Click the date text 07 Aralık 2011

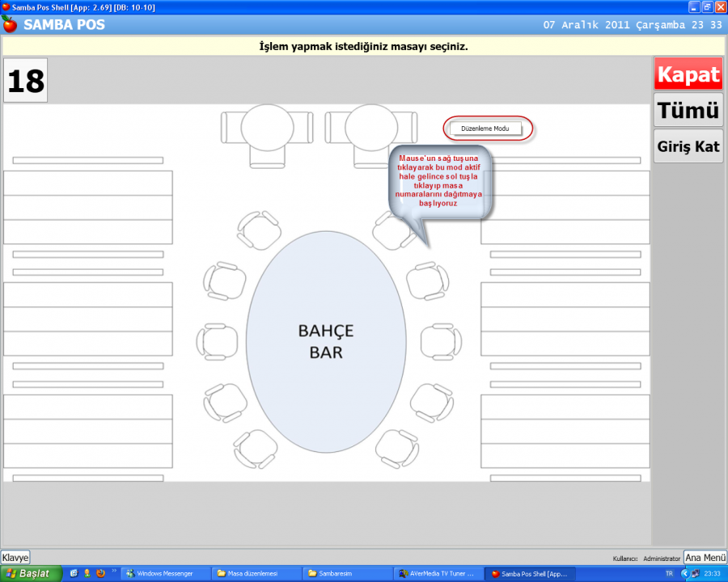[587, 25]
